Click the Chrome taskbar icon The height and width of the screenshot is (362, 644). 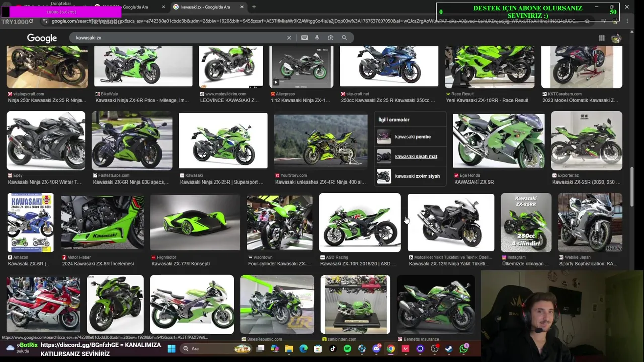(x=391, y=349)
